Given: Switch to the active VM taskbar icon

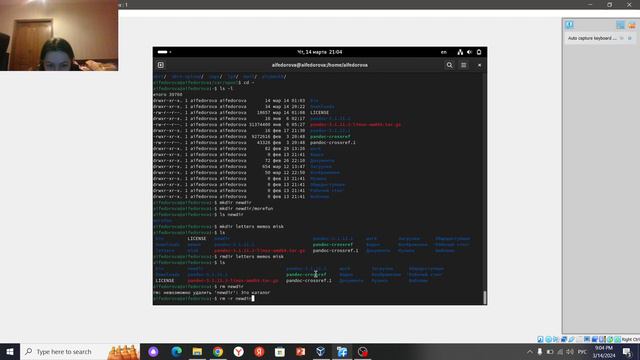Looking at the screenshot, I should coord(342,351).
